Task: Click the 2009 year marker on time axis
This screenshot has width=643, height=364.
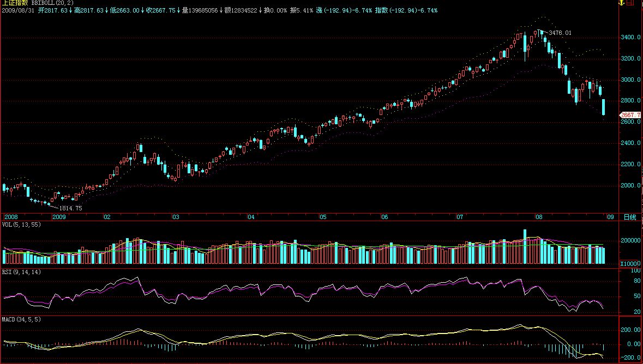Action: click(59, 217)
